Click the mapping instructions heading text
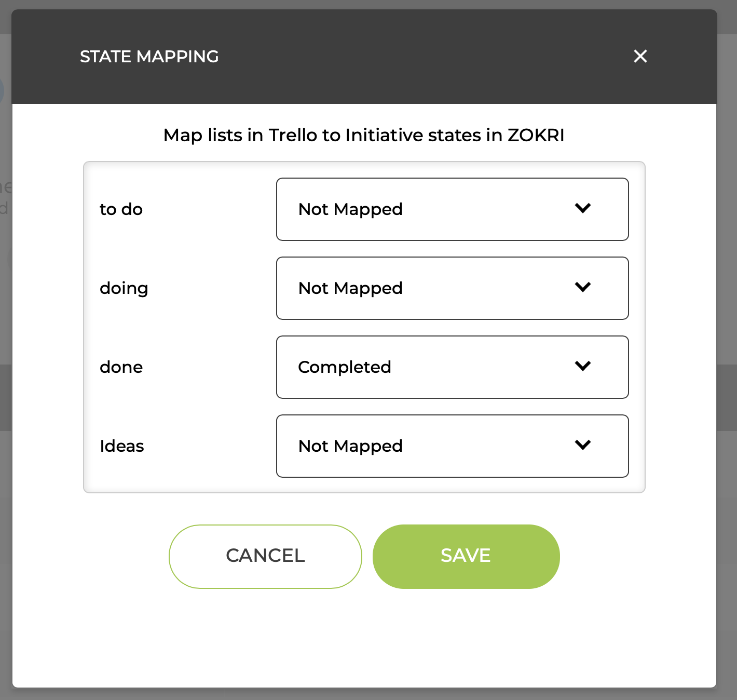737x700 pixels. (x=363, y=135)
